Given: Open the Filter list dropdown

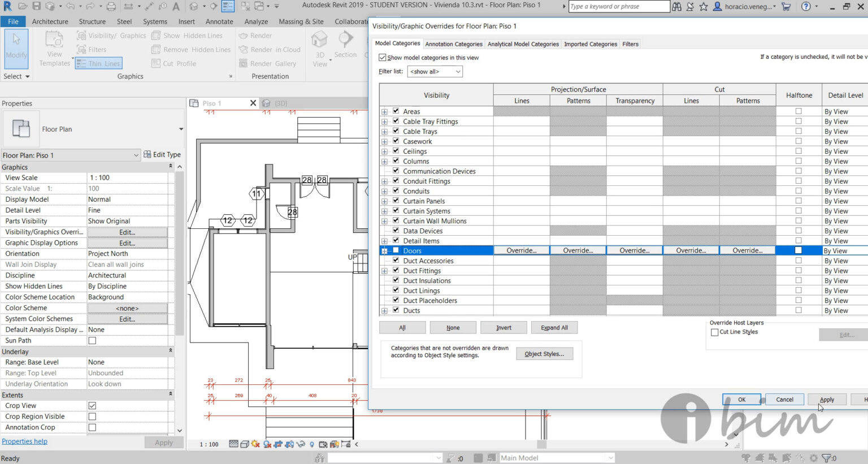Looking at the screenshot, I should tap(435, 72).
